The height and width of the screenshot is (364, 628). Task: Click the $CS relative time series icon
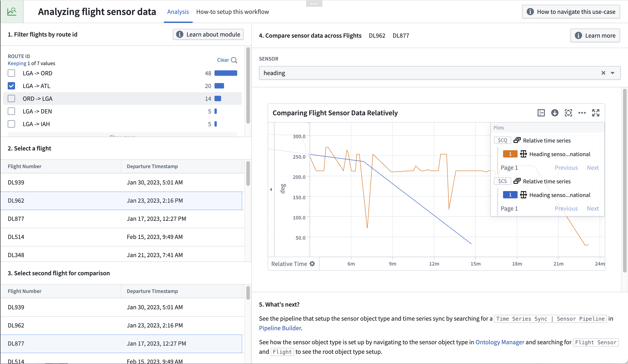point(517,181)
